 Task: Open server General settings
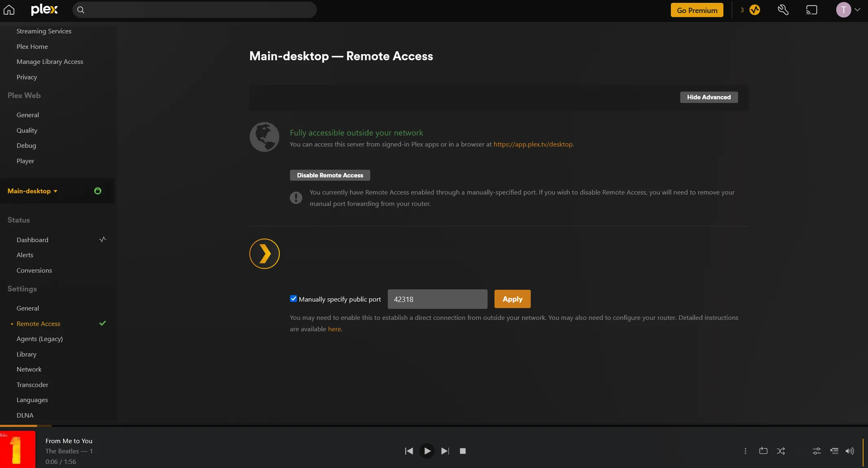pos(28,308)
